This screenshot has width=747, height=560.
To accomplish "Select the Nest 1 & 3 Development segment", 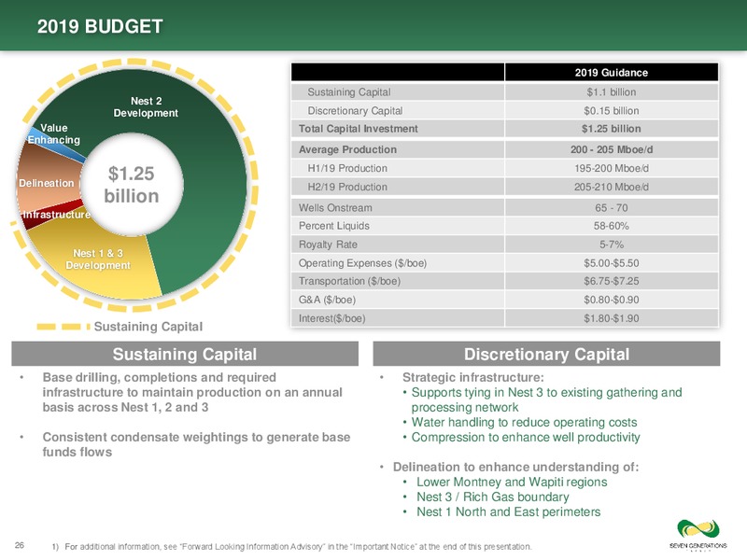I will click(98, 259).
